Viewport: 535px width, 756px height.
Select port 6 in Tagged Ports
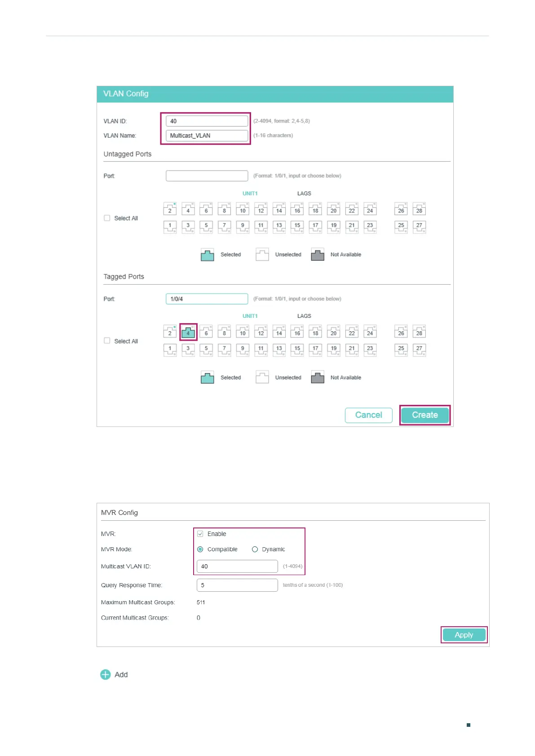point(206,332)
